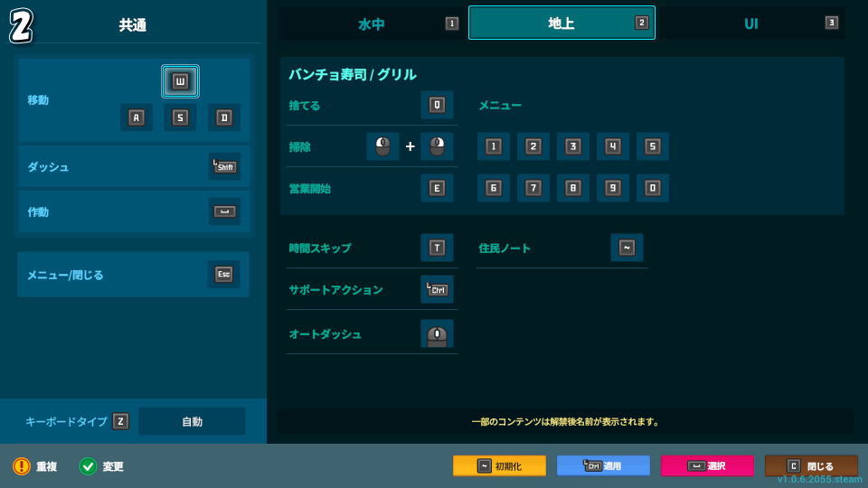Click menu slot key 2
This screenshot has height=488, width=868.
tap(533, 146)
